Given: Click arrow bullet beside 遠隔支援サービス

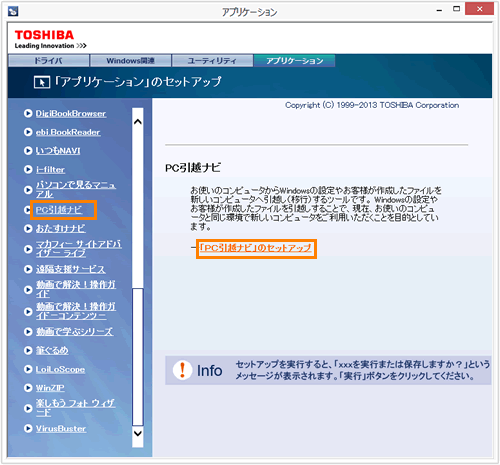Looking at the screenshot, I should coord(28,269).
